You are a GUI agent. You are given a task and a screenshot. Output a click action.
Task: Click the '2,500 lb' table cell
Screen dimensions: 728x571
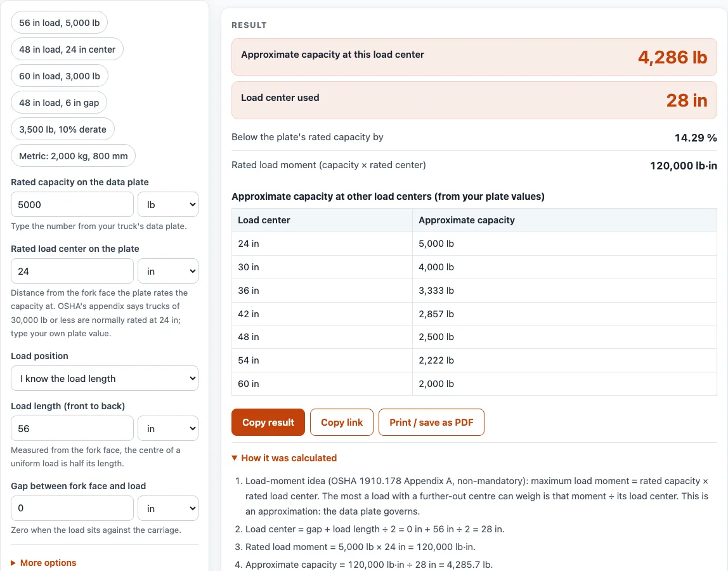coord(564,337)
